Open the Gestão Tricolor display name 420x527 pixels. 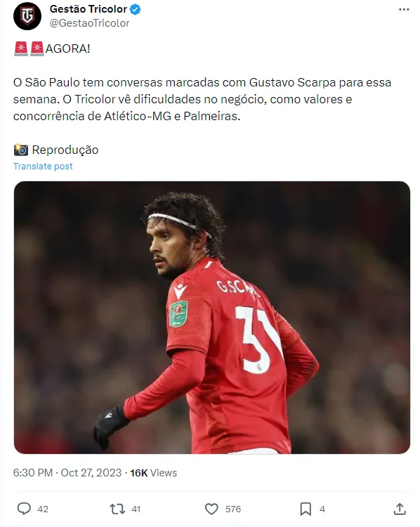click(88, 9)
